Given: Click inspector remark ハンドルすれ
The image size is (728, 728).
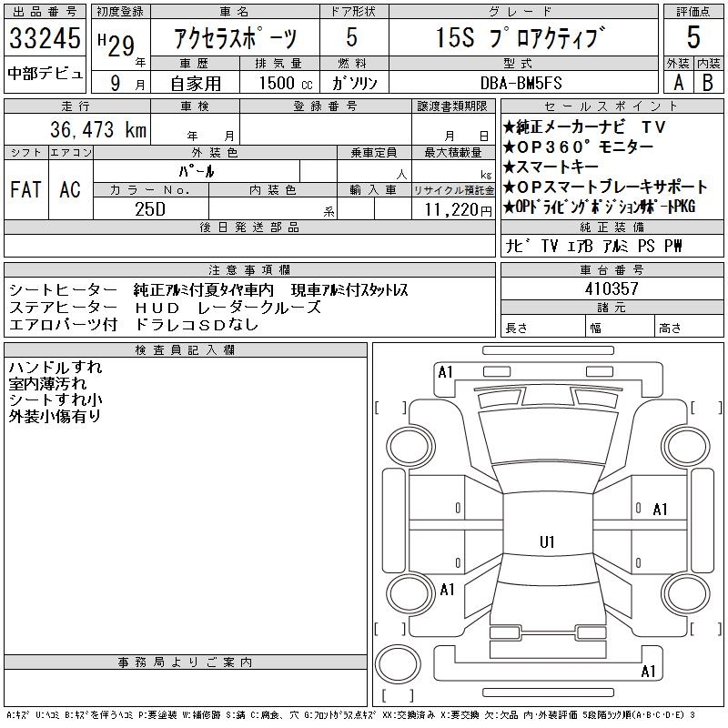Looking at the screenshot, I should (x=56, y=368).
